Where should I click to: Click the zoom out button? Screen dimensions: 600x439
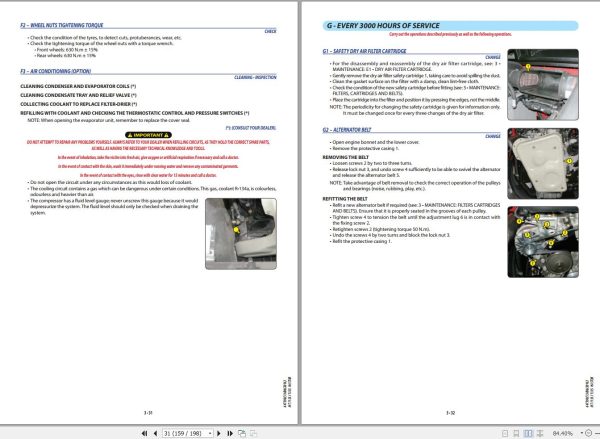point(589,433)
